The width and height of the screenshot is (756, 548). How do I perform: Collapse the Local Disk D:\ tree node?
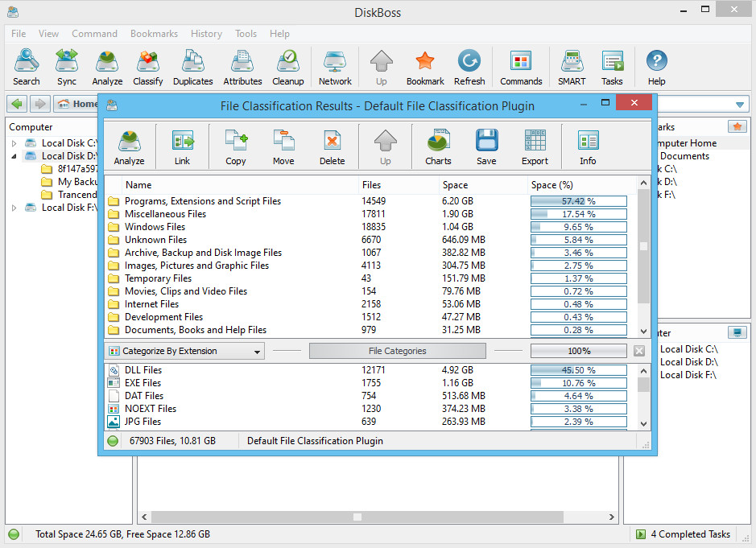14,156
